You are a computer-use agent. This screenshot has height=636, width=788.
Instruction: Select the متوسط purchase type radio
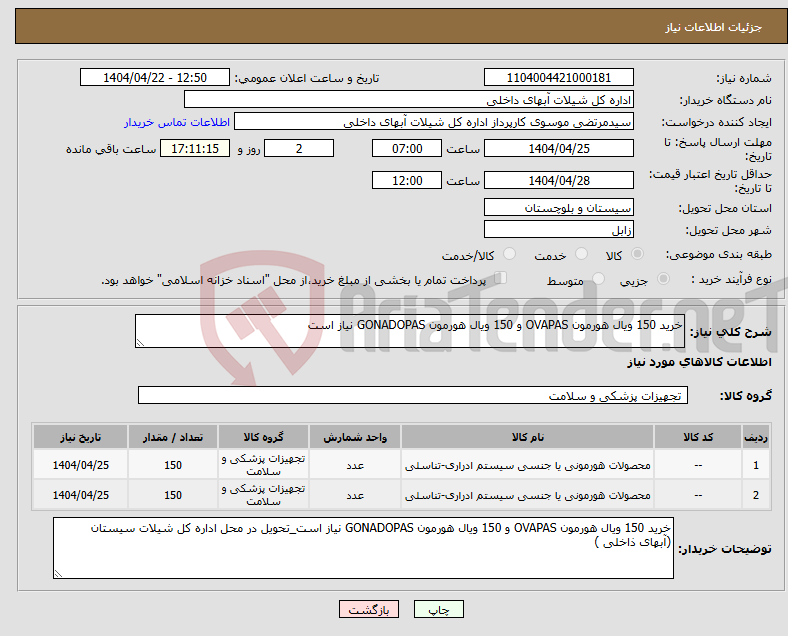click(x=598, y=279)
